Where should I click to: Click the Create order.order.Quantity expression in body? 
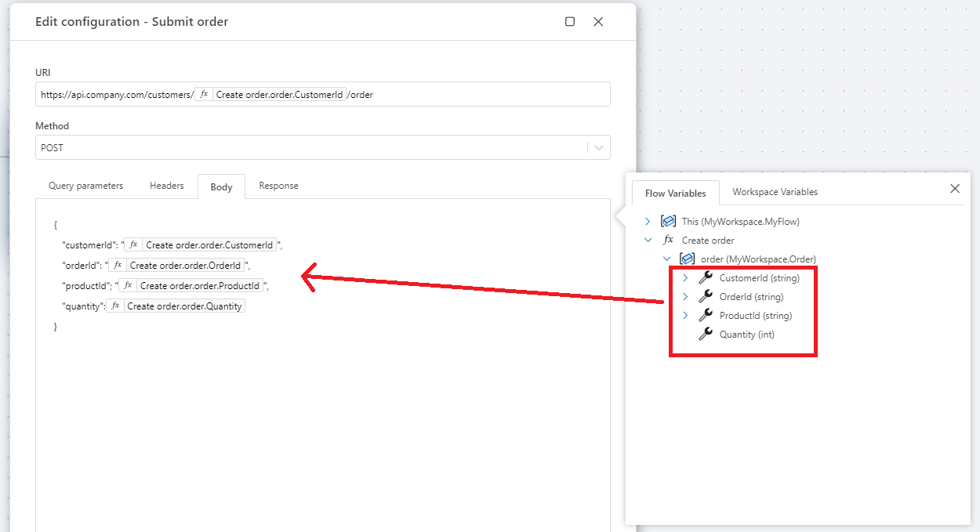(x=184, y=306)
